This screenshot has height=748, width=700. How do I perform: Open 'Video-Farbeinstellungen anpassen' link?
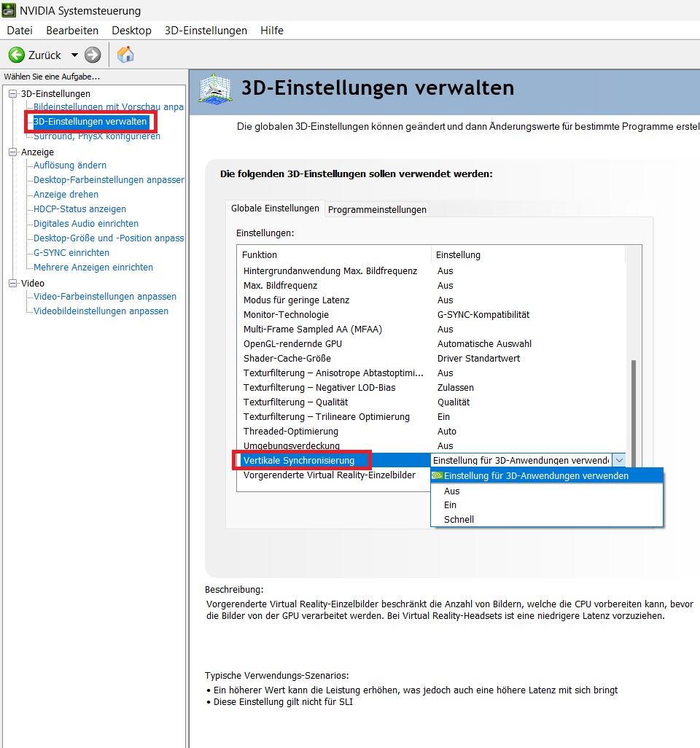[105, 296]
